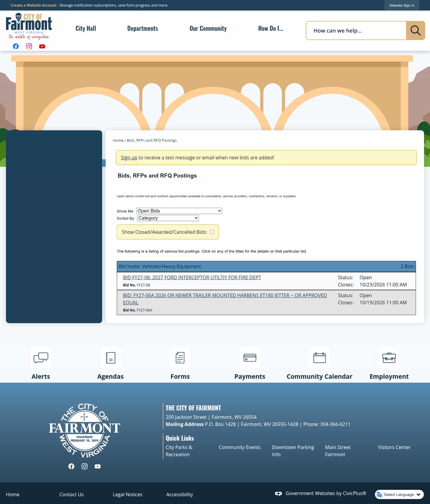Open the BID FY27-08 Ford Interceptor bid
This screenshot has width=430, height=504.
click(x=192, y=277)
